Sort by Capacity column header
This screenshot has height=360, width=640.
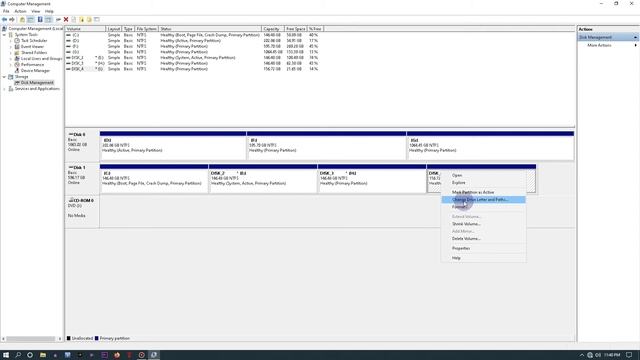tap(273, 29)
